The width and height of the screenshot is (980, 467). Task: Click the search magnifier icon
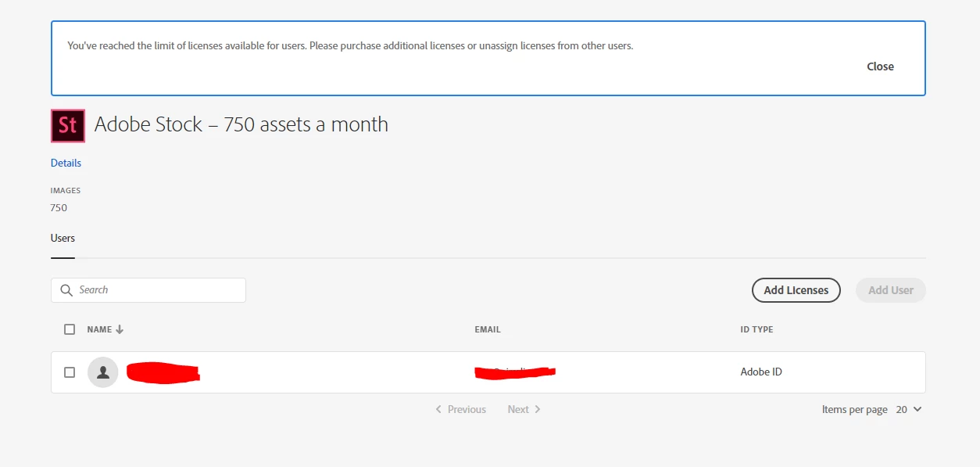(x=66, y=290)
